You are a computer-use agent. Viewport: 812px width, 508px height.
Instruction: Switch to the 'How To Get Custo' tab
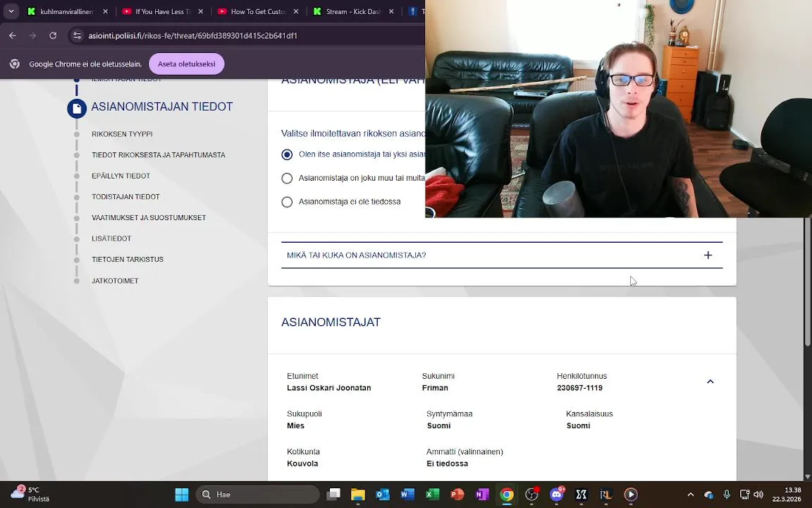click(258, 11)
